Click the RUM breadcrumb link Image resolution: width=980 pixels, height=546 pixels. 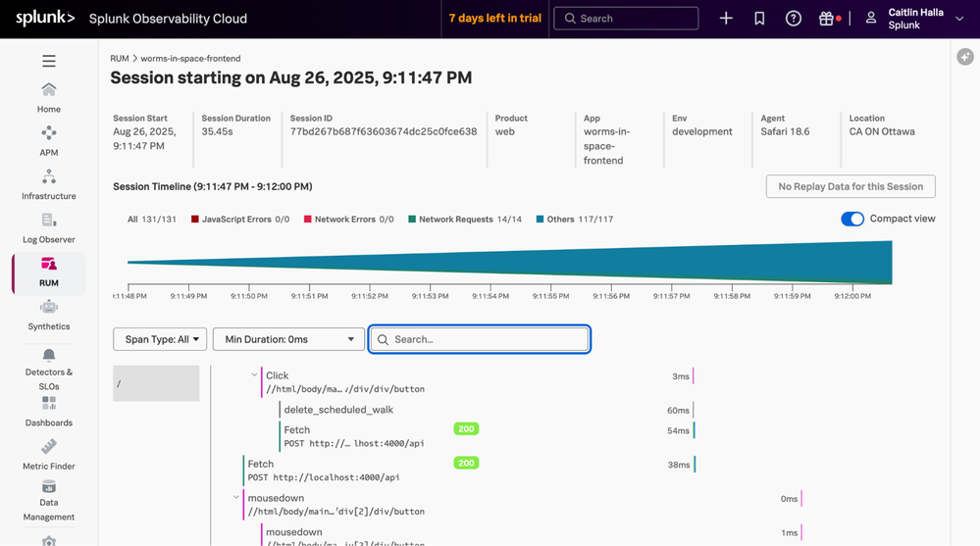(x=120, y=58)
